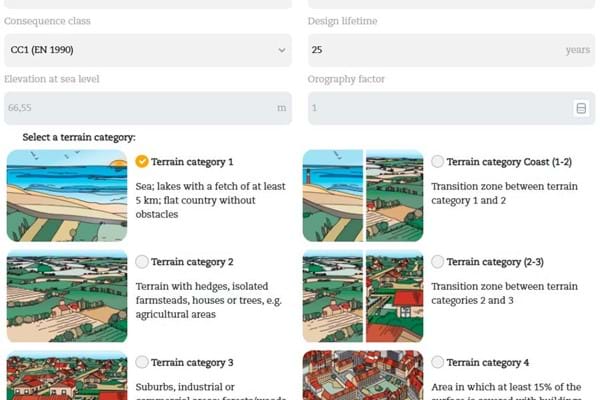Open the Consequence class dropdown chevron

282,50
